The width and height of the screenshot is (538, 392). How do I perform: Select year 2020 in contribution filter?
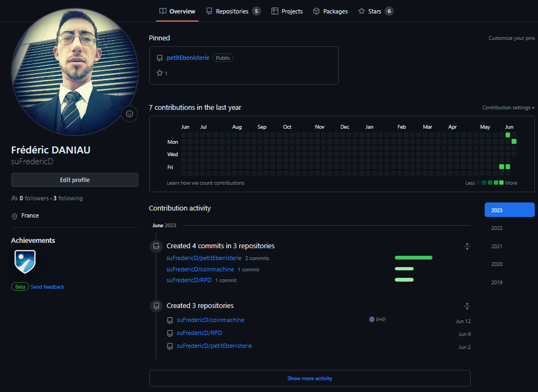coord(497,264)
